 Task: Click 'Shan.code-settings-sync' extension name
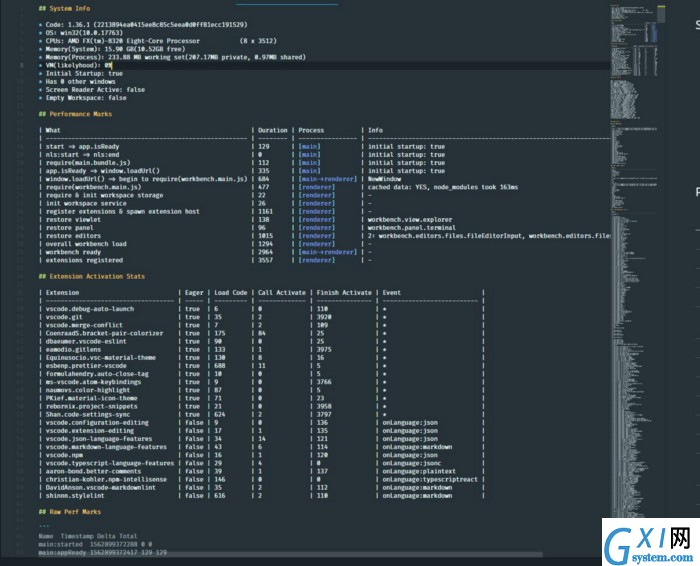point(88,414)
